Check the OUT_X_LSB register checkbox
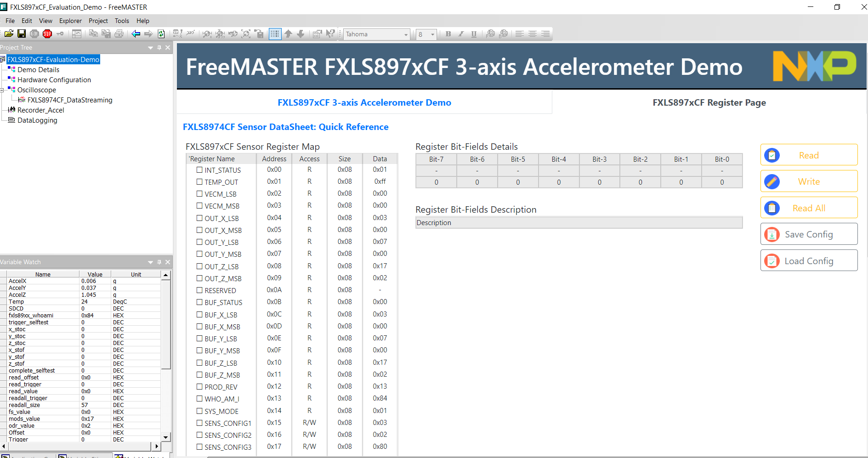This screenshot has width=868, height=458. 199,218
